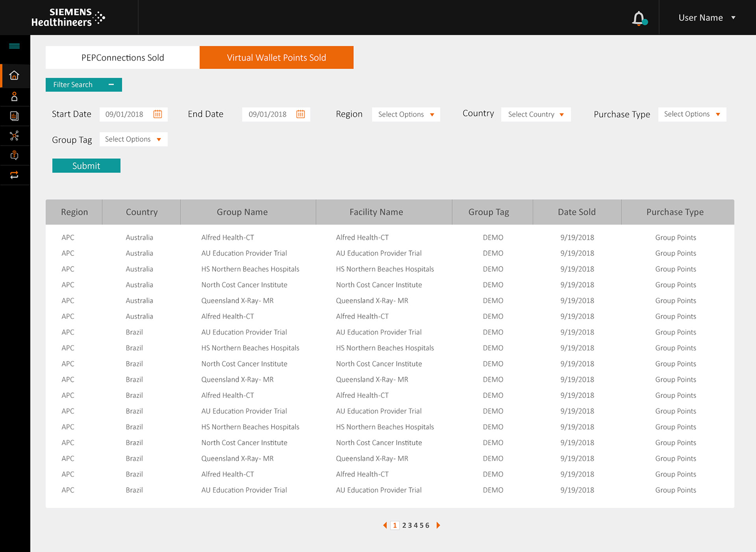Collapse the Filter Search panel
This screenshot has height=552, width=756.
(111, 85)
